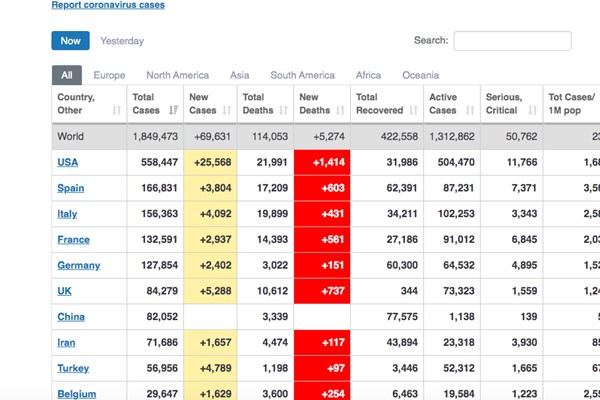The image size is (600, 400).
Task: Select the All regions tab
Action: [66, 75]
